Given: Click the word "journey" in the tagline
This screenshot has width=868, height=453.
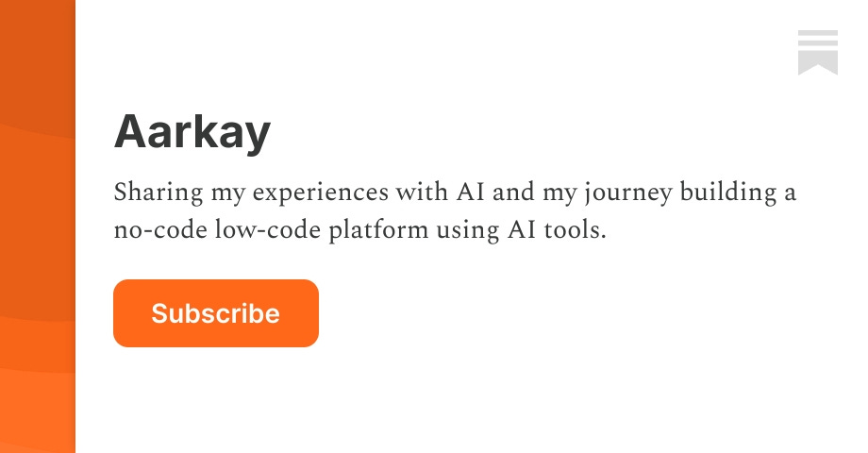Looking at the screenshot, I should pyautogui.click(x=628, y=193).
